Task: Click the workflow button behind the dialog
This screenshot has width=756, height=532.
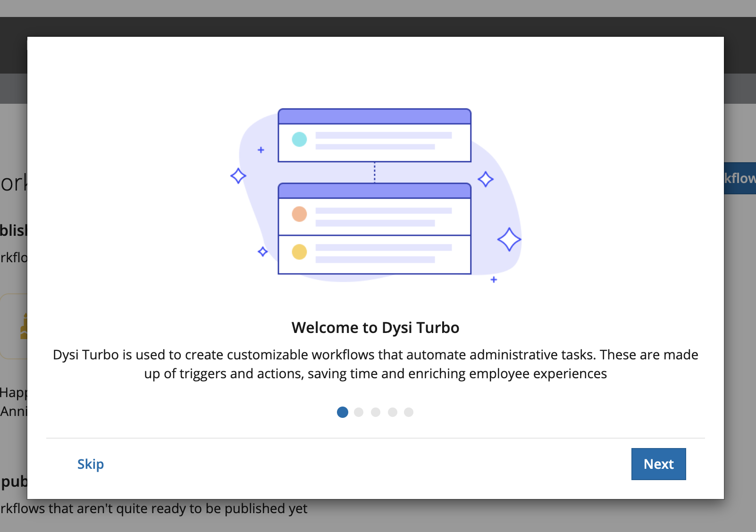Action: click(740, 178)
